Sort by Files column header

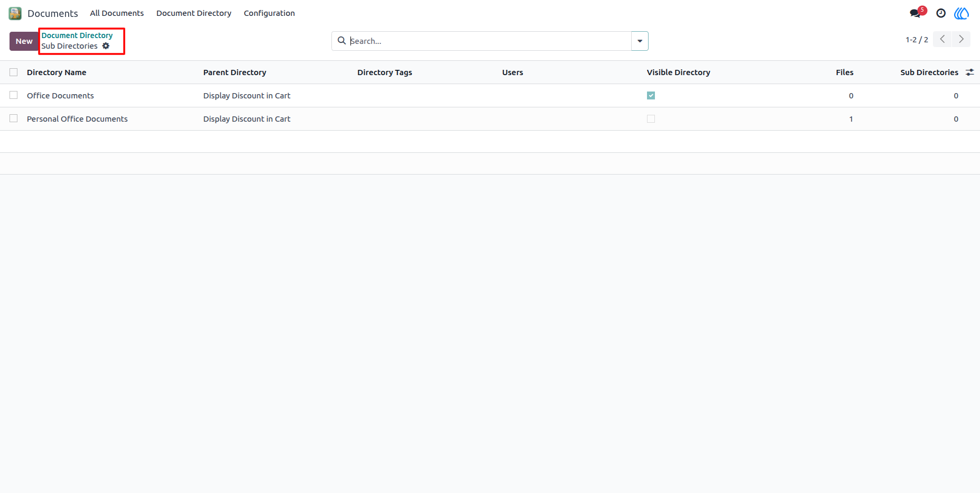point(845,72)
